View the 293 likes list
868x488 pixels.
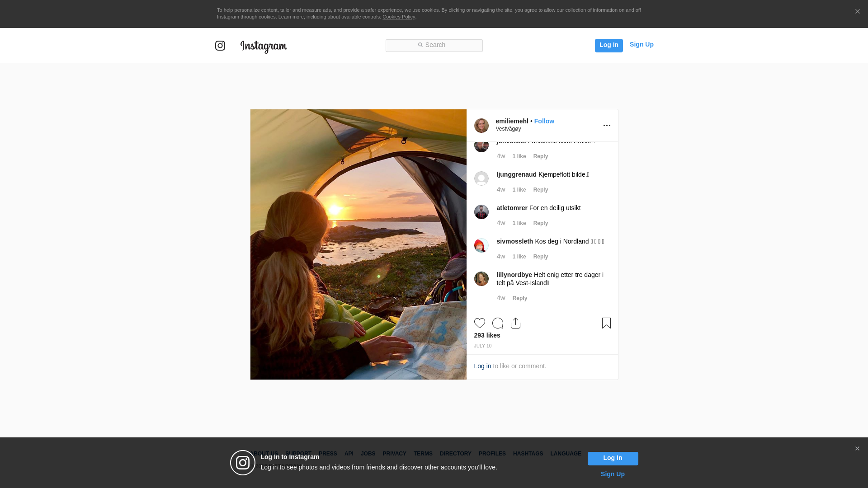coord(487,335)
